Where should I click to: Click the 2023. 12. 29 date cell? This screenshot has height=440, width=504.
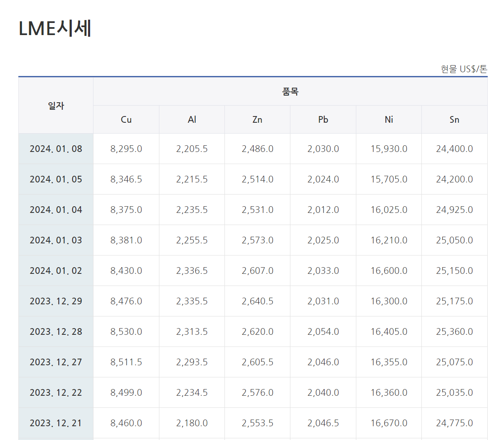click(56, 301)
